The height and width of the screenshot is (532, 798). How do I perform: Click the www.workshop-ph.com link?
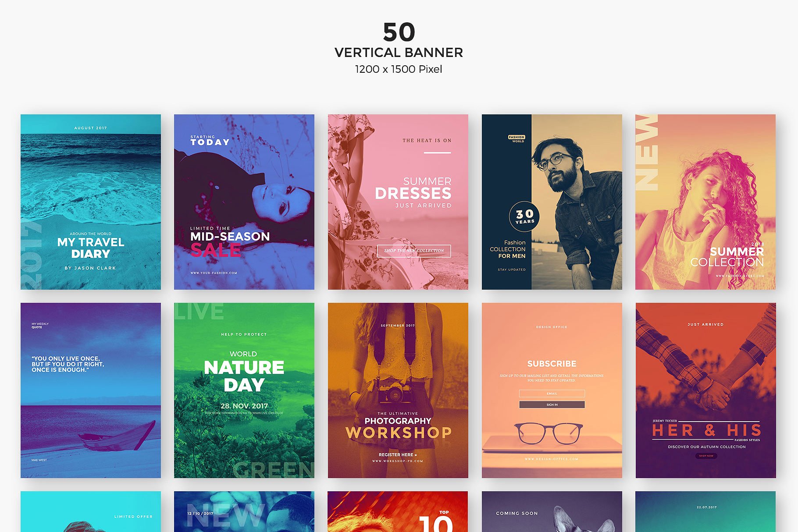click(398, 461)
